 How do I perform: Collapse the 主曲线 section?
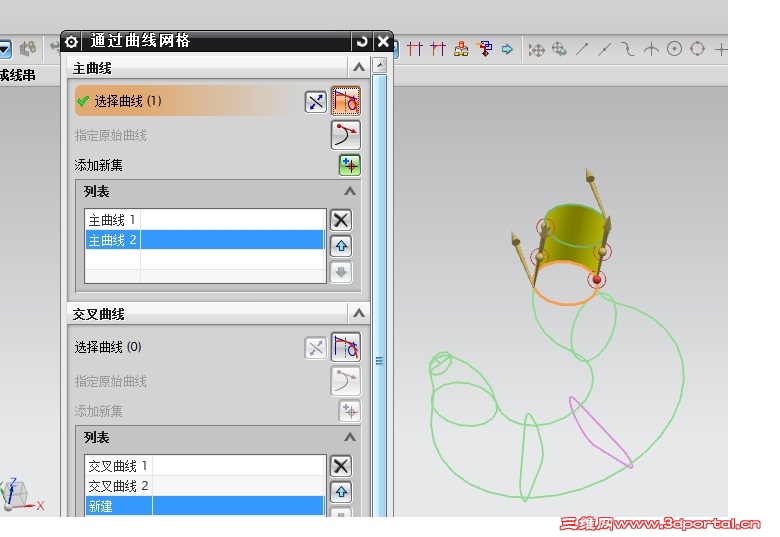point(359,67)
